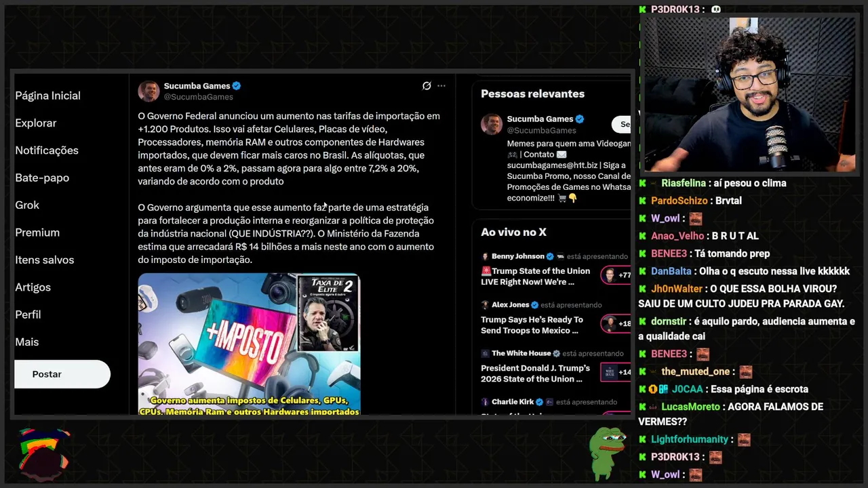Click the Grok explain icon on post
Viewport: 868px width, 488px height.
click(x=427, y=86)
